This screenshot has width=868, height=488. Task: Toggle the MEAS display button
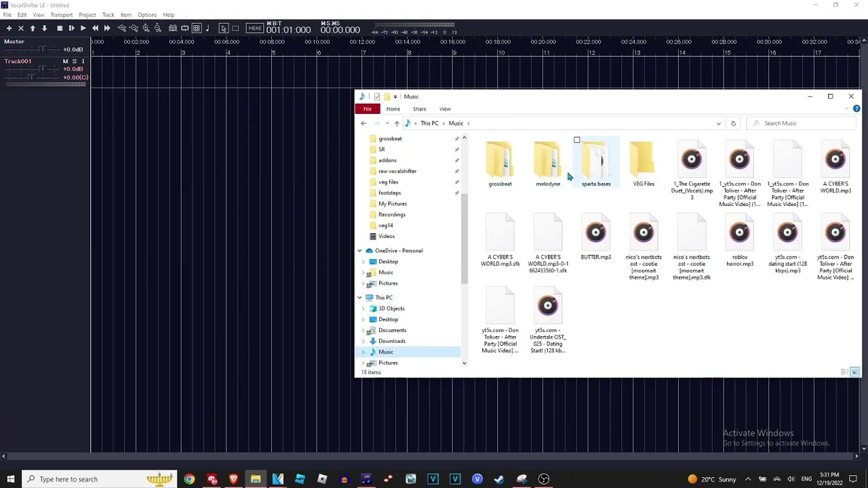coord(255,28)
